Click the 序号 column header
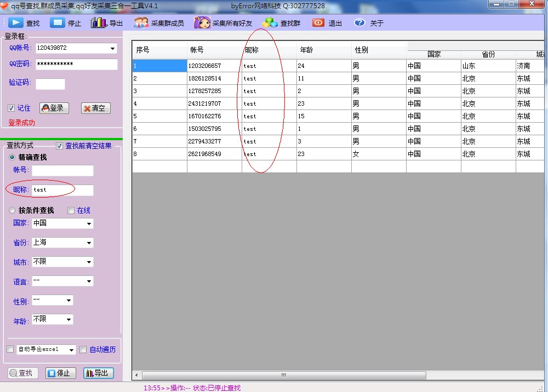The width and height of the screenshot is (548, 392). click(x=159, y=50)
